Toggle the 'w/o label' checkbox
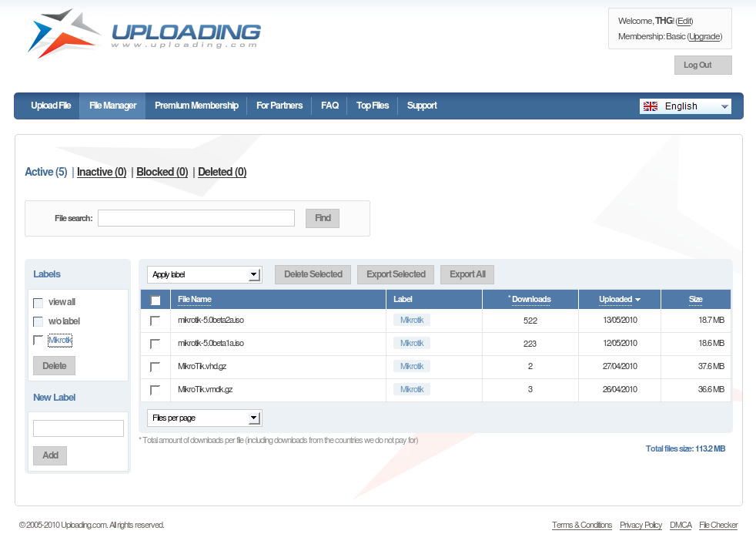This screenshot has width=756, height=534. (x=38, y=321)
